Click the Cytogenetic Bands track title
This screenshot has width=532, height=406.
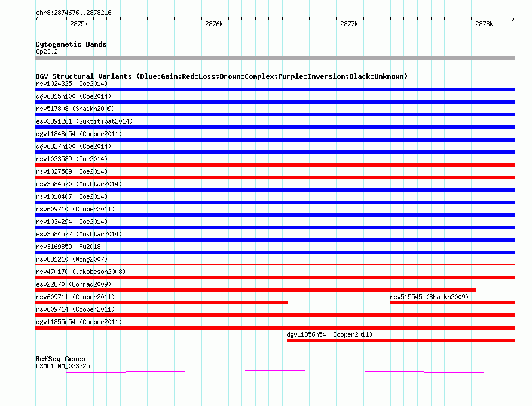71,44
